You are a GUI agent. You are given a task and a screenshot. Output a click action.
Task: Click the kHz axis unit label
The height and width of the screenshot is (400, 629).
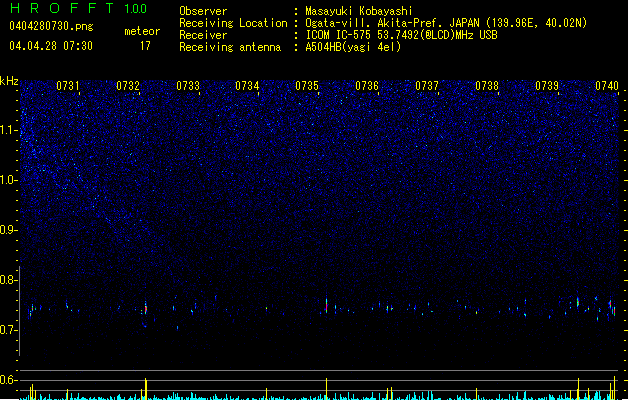[9, 81]
